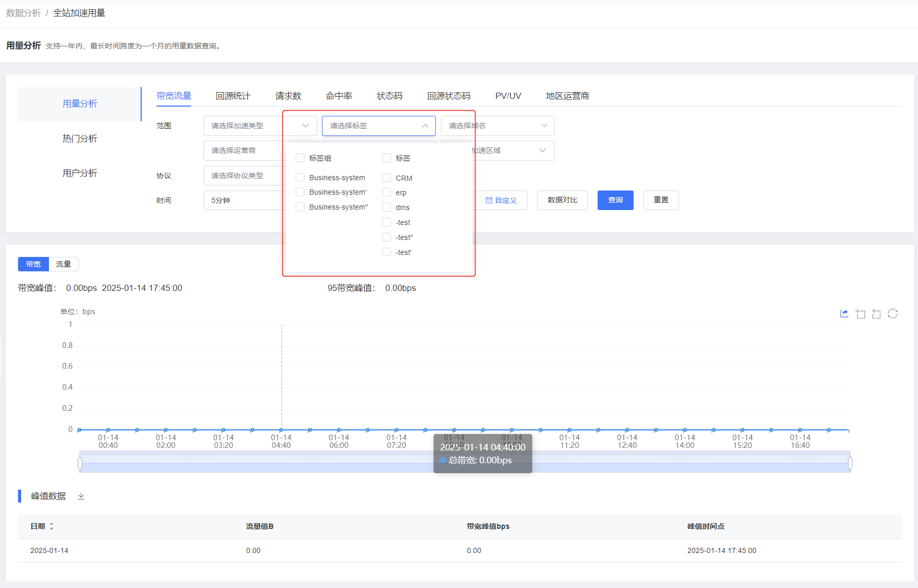Click the 峰值时间点 column header

tap(706, 526)
